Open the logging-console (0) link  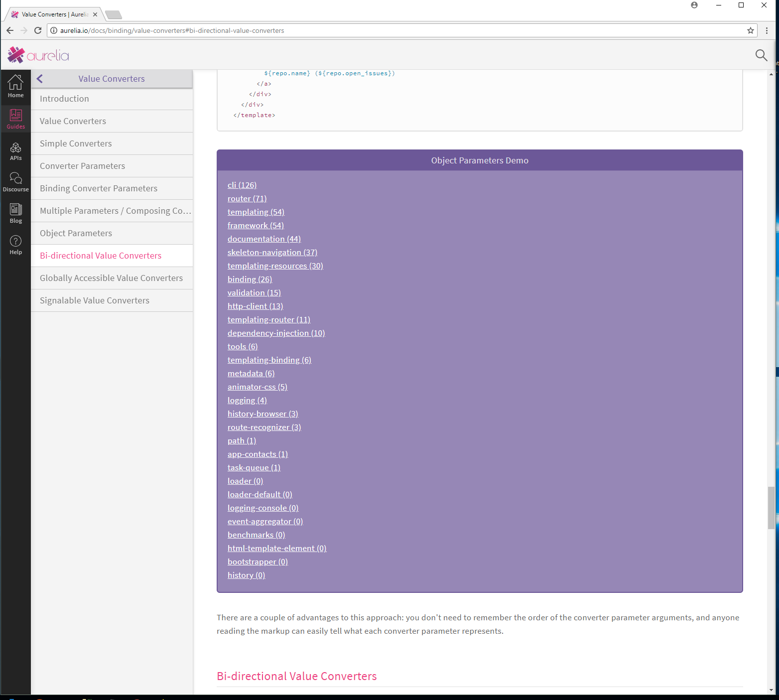(x=263, y=508)
